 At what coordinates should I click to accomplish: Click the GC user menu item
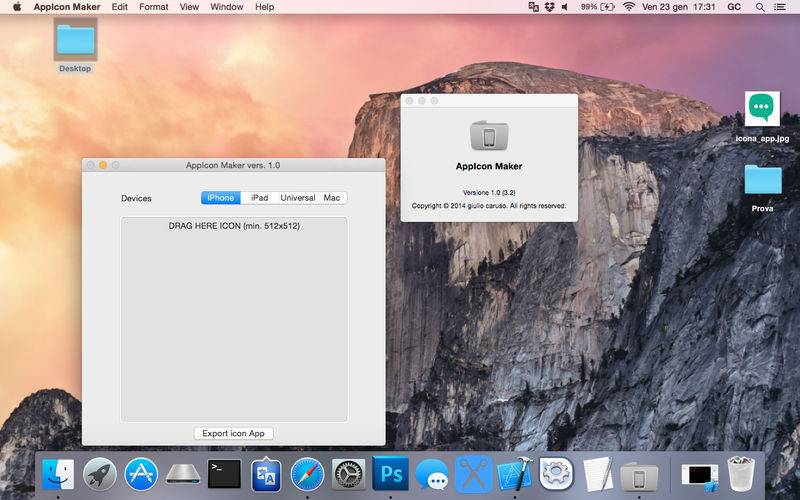(734, 7)
